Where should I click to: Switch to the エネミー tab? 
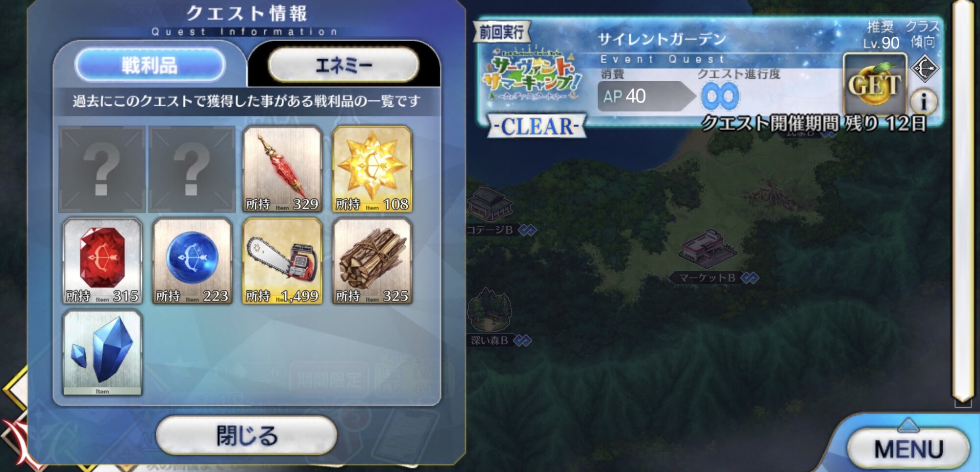tap(343, 65)
